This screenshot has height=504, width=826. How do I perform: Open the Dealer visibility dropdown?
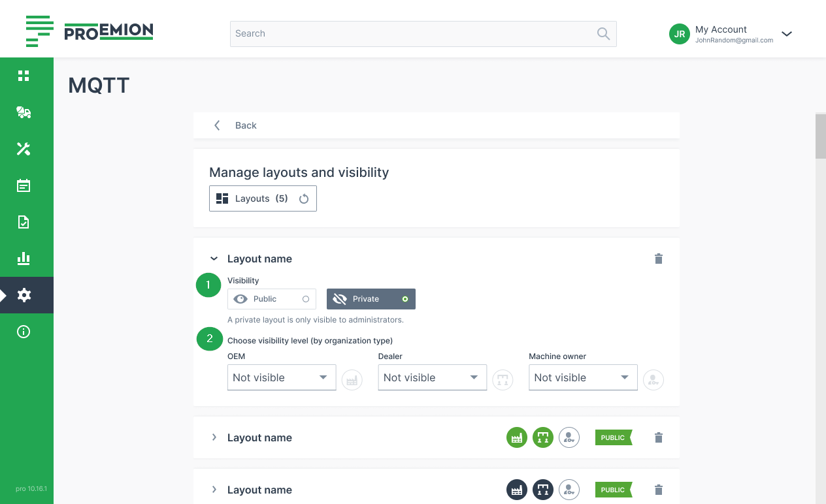(432, 378)
